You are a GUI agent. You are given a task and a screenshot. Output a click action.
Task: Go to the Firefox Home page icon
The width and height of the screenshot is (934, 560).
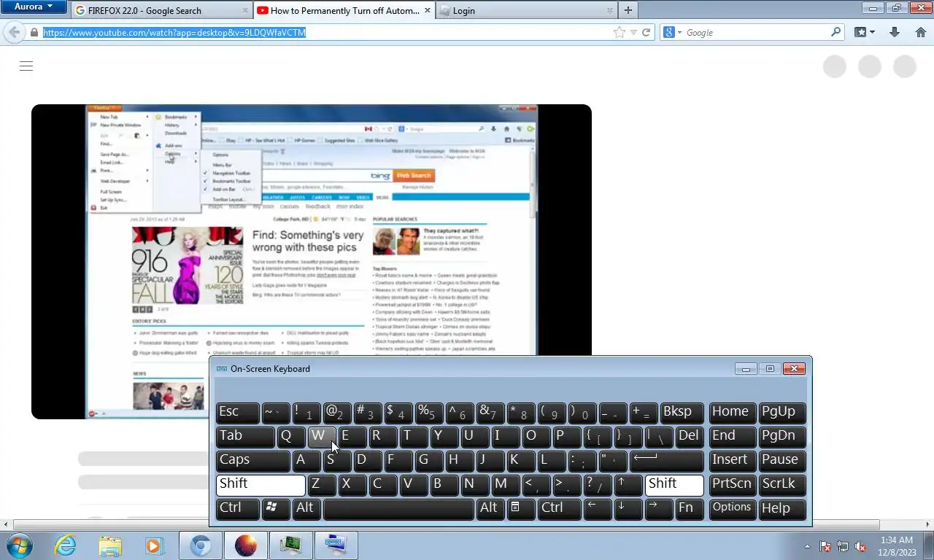click(920, 32)
